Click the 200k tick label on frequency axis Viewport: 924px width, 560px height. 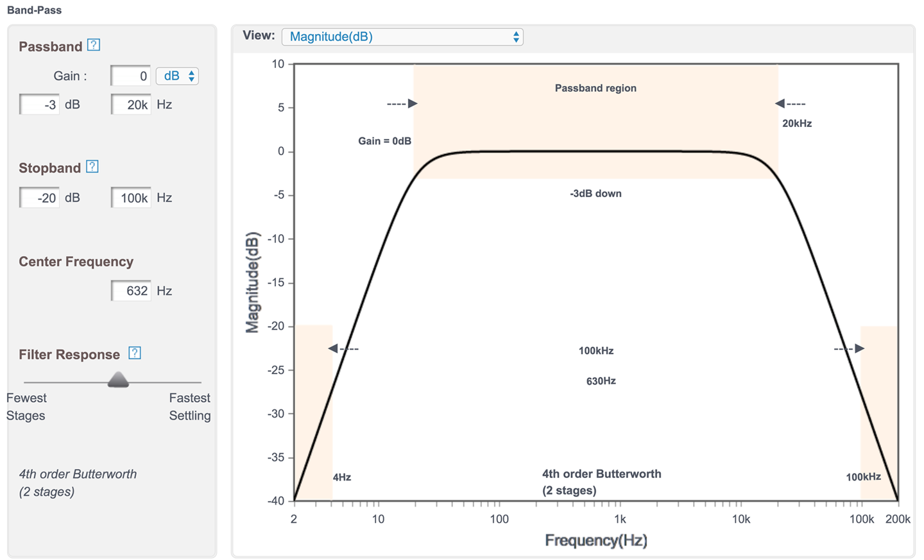pos(898,519)
